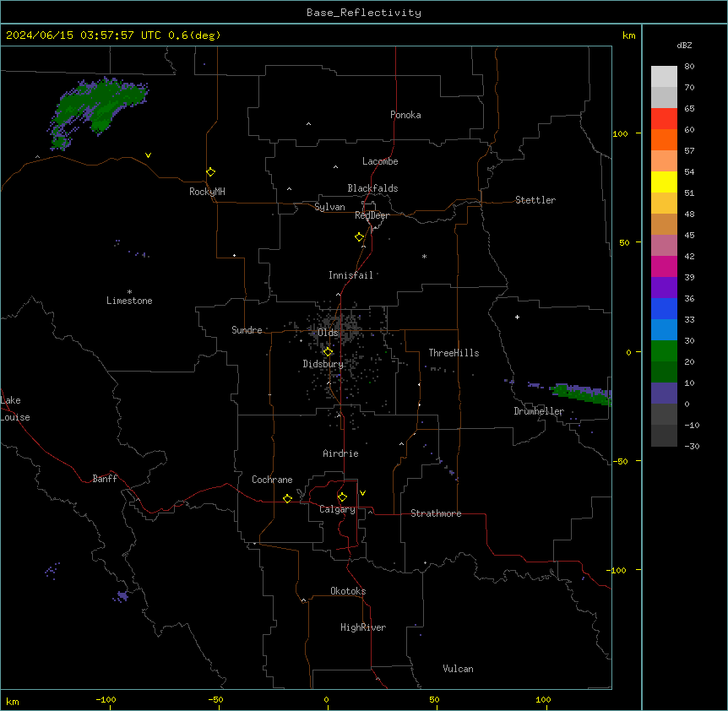Click the yellow diamond marker near RockyMH
This screenshot has width=728, height=711.
210,171
